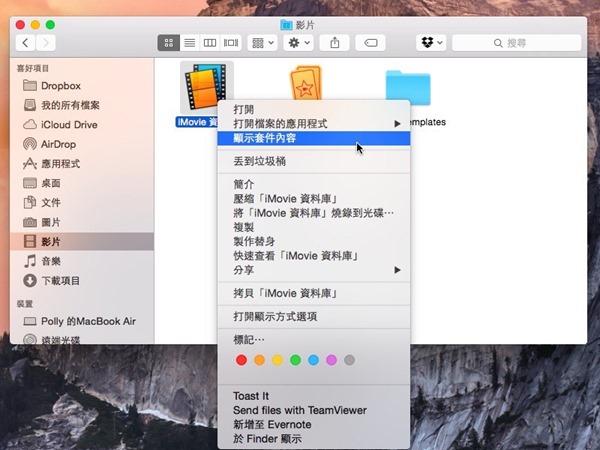Image resolution: width=600 pixels, height=450 pixels.
Task: Select the iMovie 資料庫 file icon
Action: 206,88
